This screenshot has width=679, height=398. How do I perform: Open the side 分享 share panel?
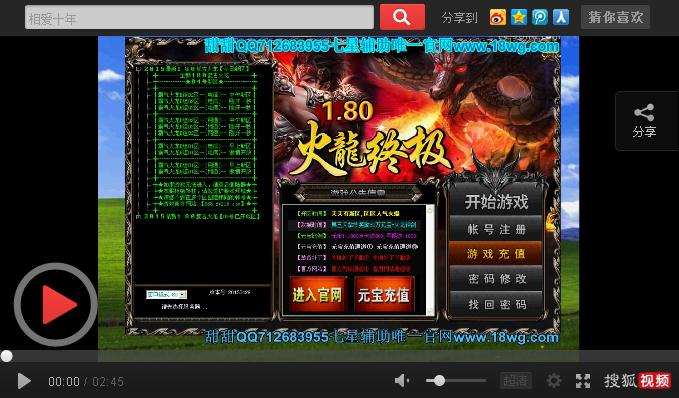pyautogui.click(x=644, y=121)
